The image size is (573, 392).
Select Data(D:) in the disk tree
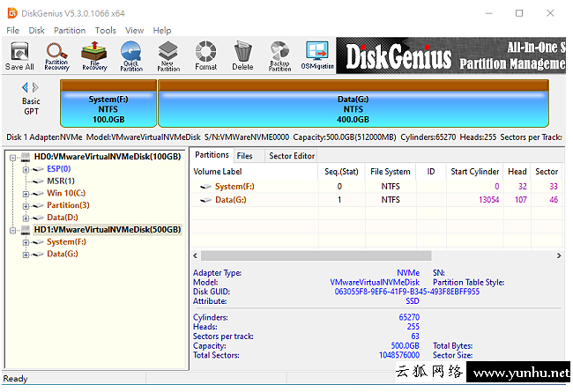pos(63,218)
